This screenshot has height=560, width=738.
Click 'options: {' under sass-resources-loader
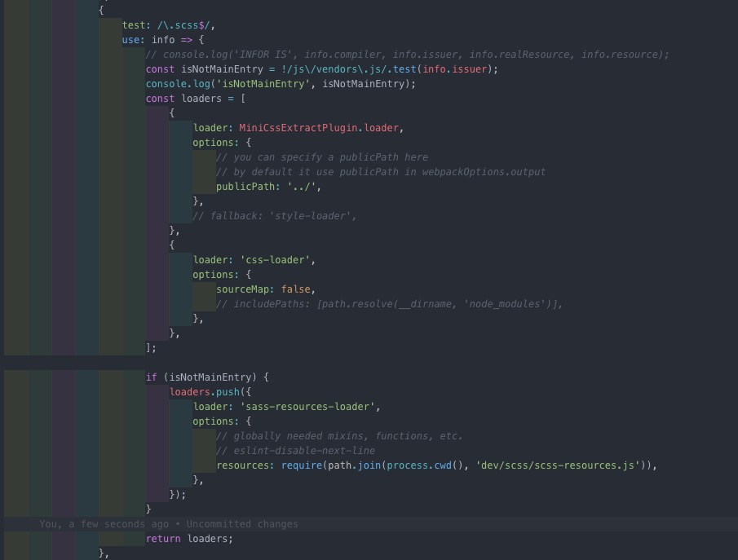point(222,421)
